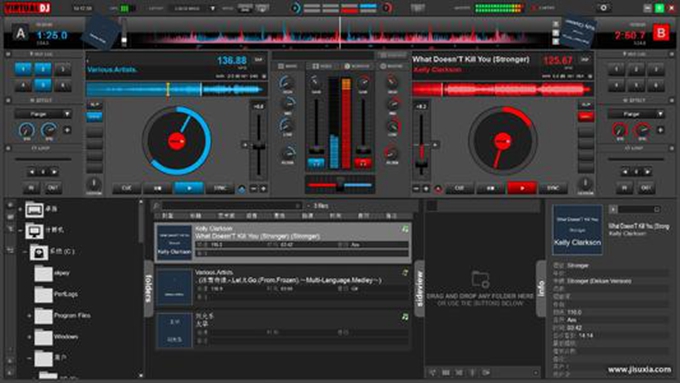Switch to the MASTER tab
Screen dimensions: 680x383
tap(392, 66)
